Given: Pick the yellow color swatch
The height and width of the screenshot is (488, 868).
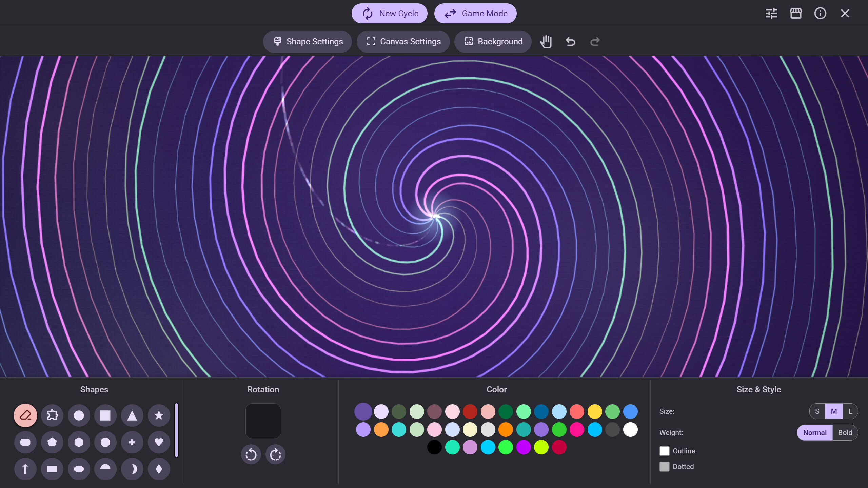Looking at the screenshot, I should 595,411.
